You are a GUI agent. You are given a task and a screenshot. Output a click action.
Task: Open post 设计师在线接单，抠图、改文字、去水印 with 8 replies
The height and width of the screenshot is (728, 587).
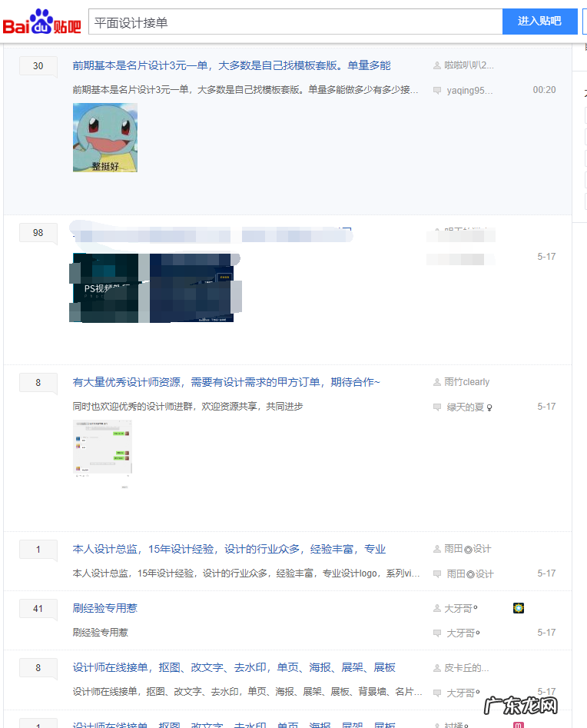click(234, 667)
